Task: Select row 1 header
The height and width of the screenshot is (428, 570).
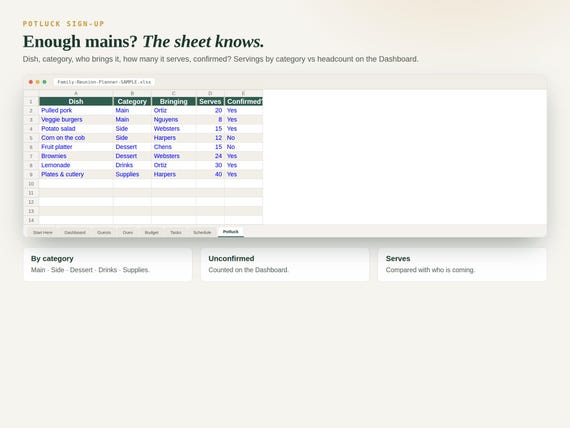Action: pos(31,101)
